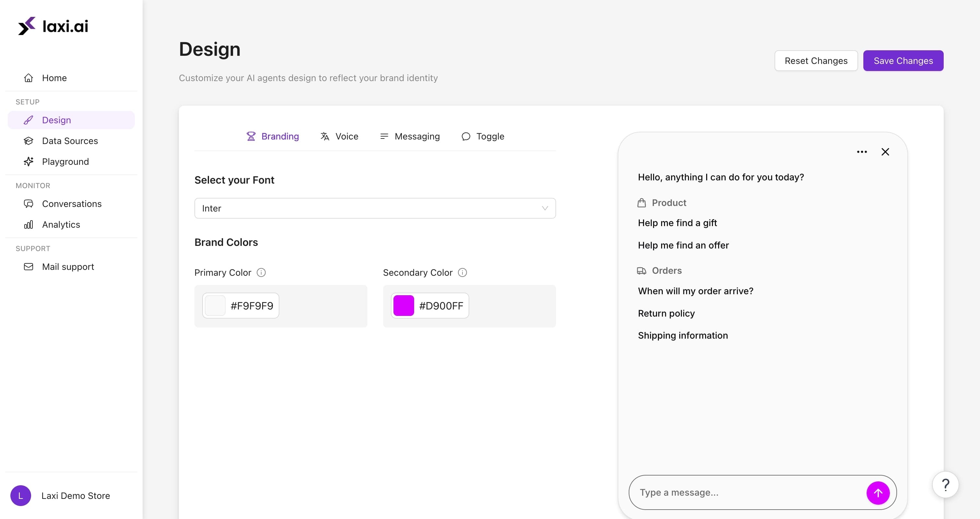Click the 'Select your Font' heading

(x=234, y=180)
